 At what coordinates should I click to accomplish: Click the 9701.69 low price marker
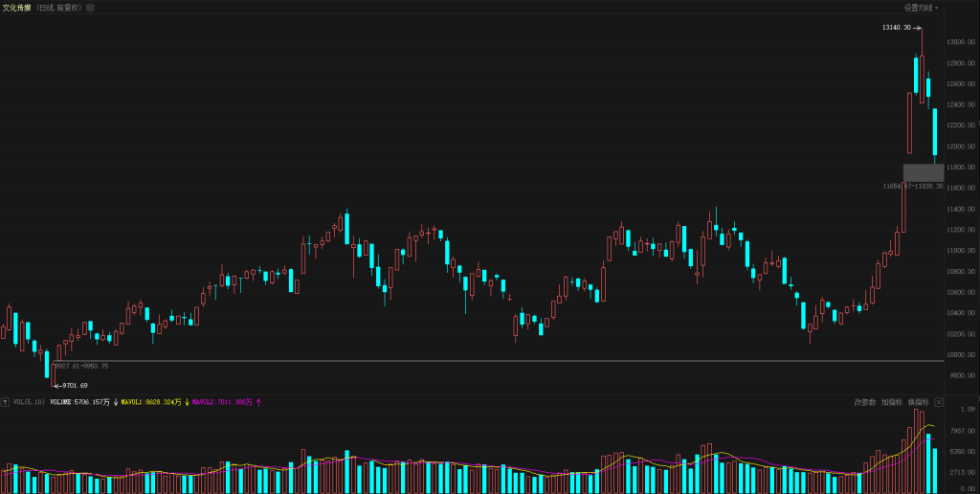click(x=75, y=385)
